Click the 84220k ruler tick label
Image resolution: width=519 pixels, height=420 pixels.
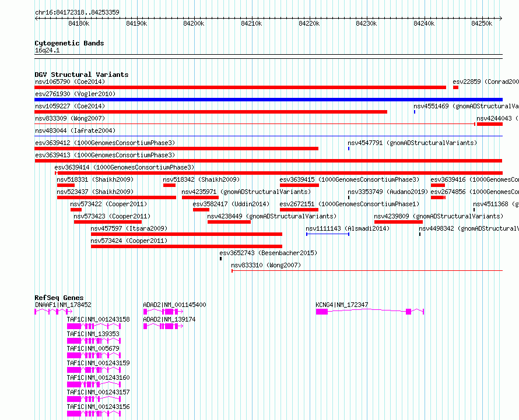(x=309, y=24)
